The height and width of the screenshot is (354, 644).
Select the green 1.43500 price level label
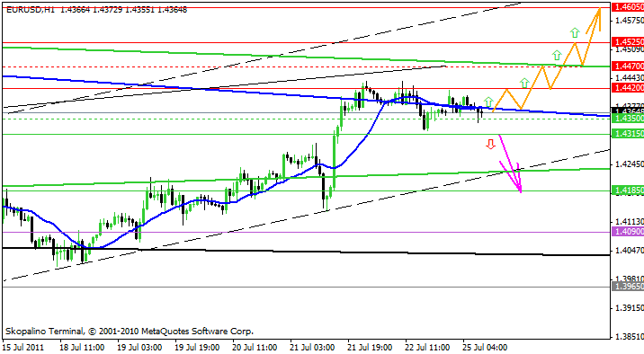tap(628, 119)
